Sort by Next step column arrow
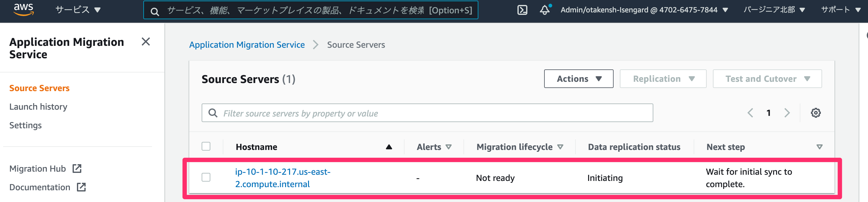The height and width of the screenshot is (202, 868). 820,147
